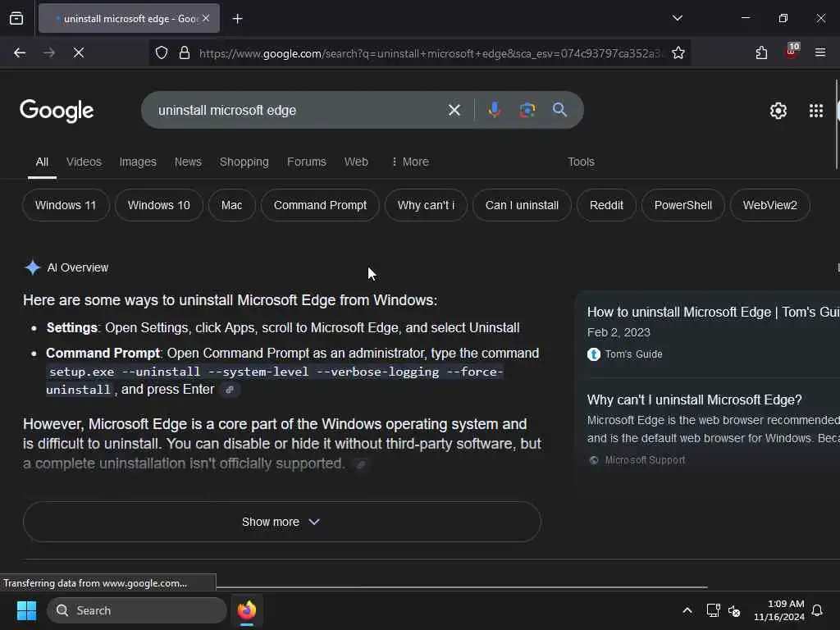This screenshot has width=840, height=630.
Task: Filter by Command Prompt chip
Action: coord(321,205)
